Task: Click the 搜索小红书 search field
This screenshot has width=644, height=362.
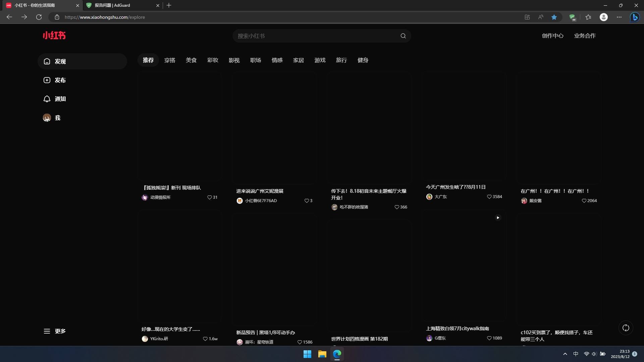Action: tap(315, 36)
